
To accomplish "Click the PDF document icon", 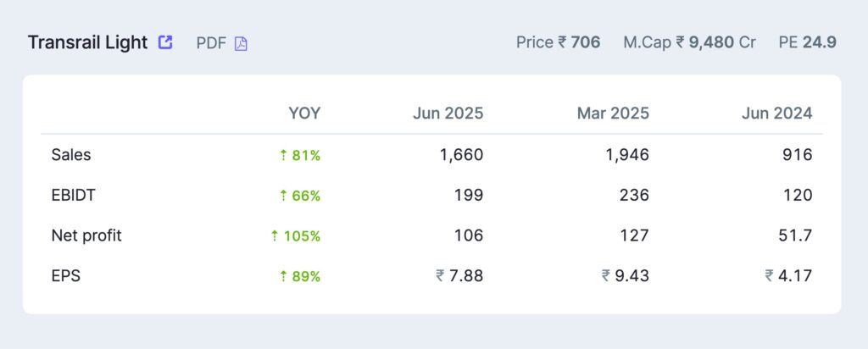I will [241, 43].
